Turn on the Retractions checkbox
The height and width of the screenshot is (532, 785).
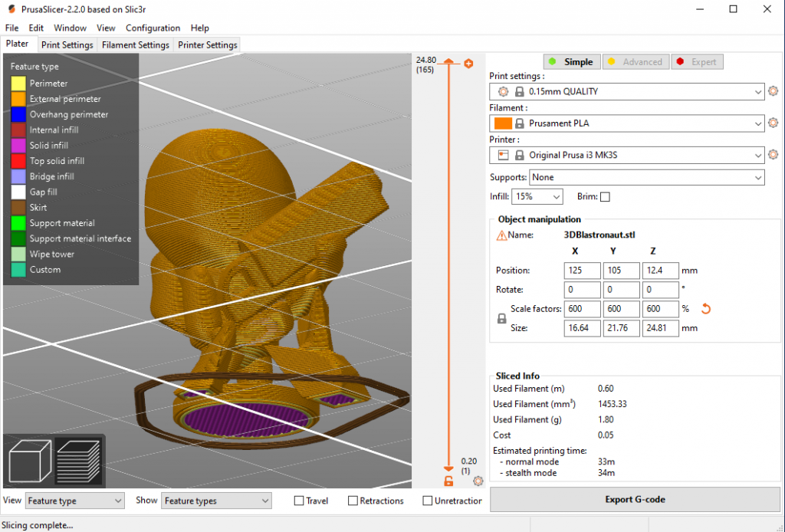click(x=353, y=501)
